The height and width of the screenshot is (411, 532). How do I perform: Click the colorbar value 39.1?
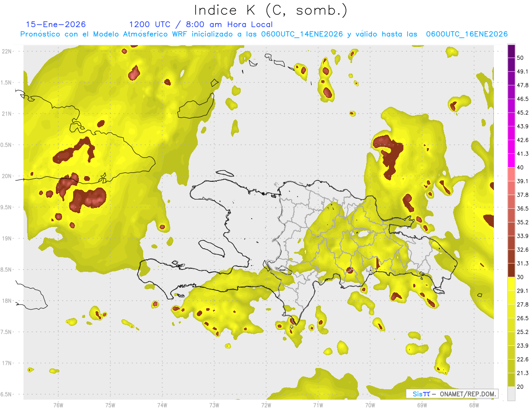(x=523, y=181)
